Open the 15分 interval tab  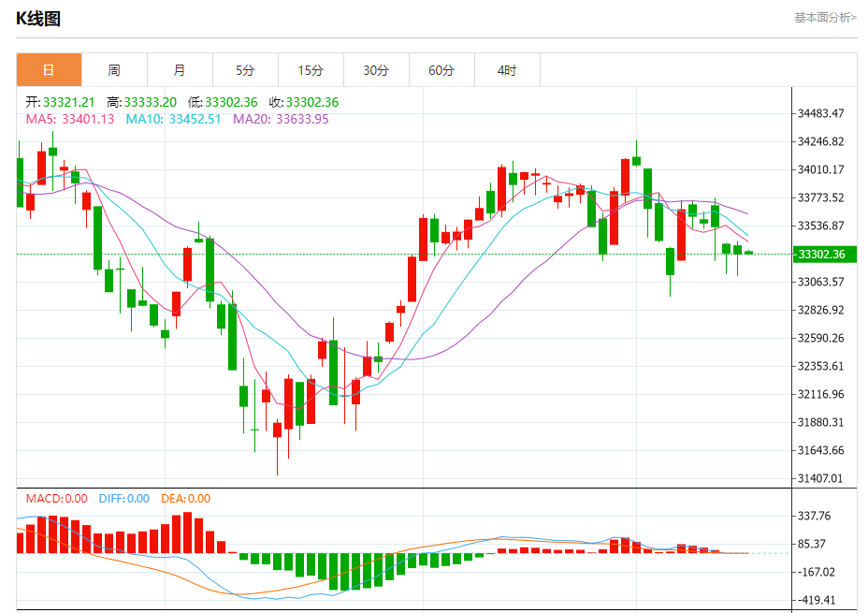click(x=311, y=70)
